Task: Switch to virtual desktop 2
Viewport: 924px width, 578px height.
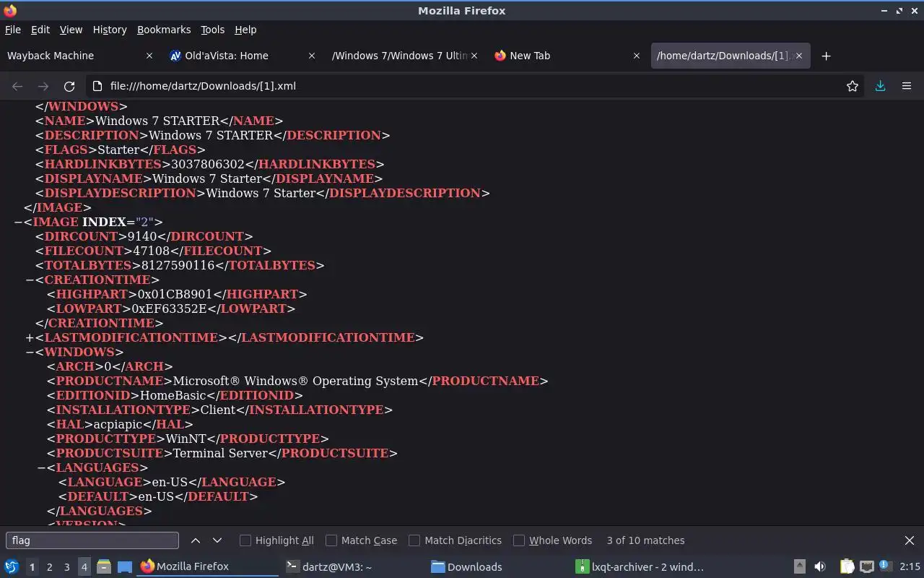Action: click(49, 566)
